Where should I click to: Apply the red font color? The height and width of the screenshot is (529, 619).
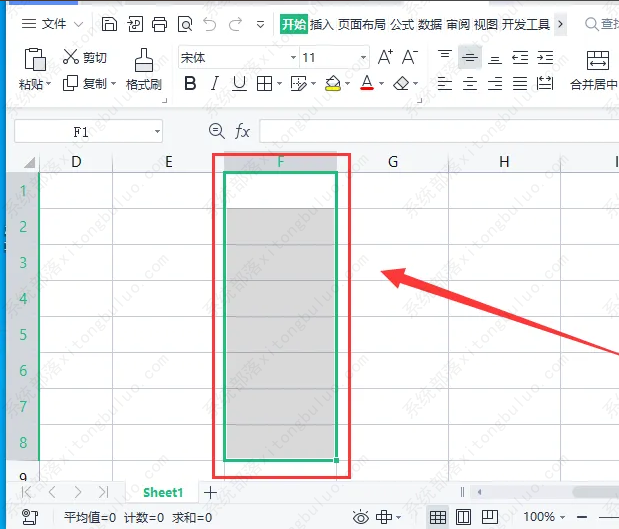pos(367,83)
